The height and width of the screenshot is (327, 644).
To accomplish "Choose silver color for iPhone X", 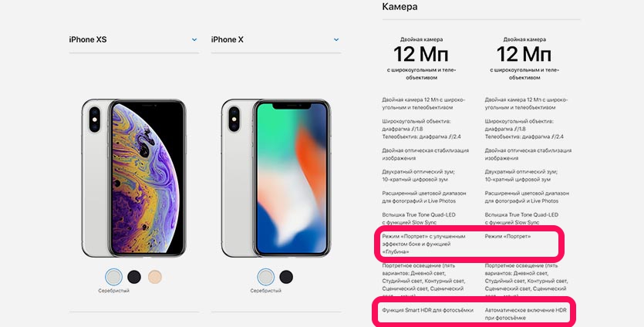I will pos(266,277).
